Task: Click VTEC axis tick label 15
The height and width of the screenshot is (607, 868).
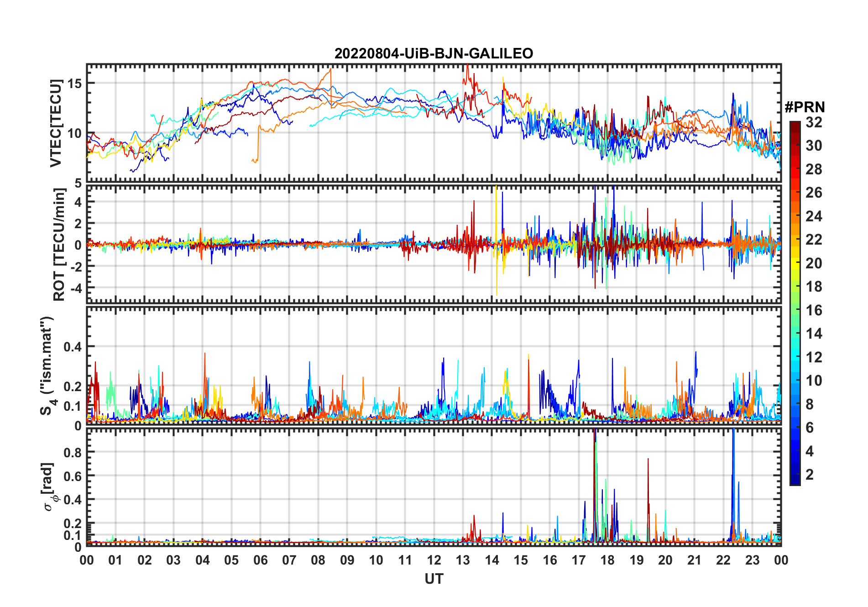Action: pyautogui.click(x=74, y=84)
